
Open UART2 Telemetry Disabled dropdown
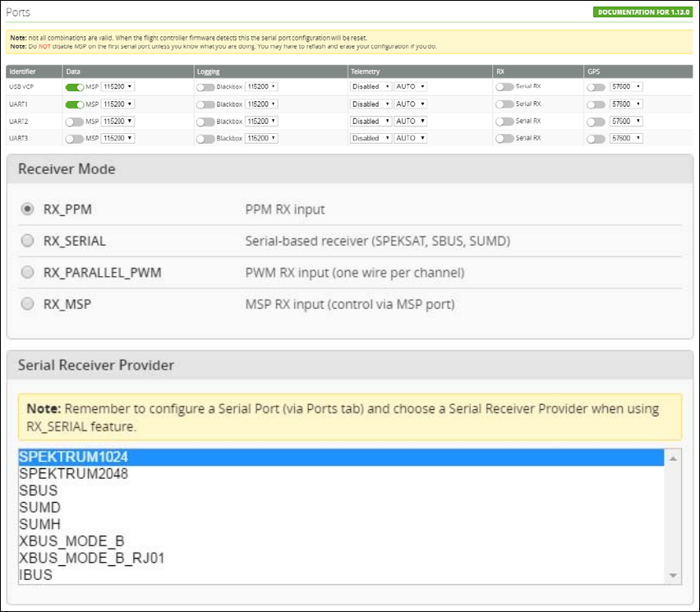click(371, 122)
